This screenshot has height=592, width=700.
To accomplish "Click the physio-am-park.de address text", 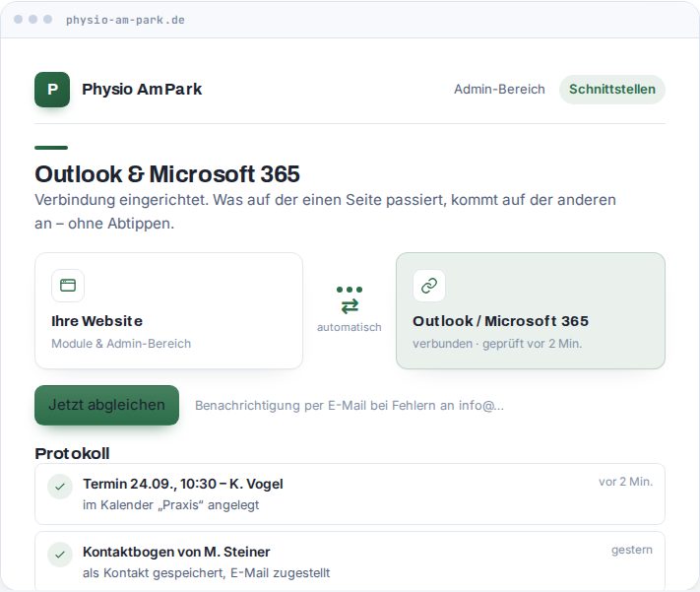I will (125, 20).
